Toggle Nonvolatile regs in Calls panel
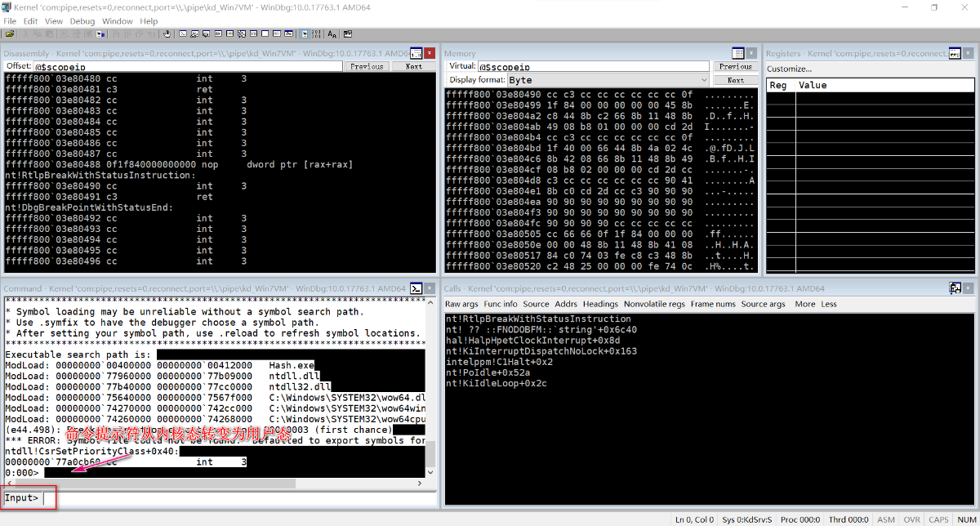 [654, 304]
